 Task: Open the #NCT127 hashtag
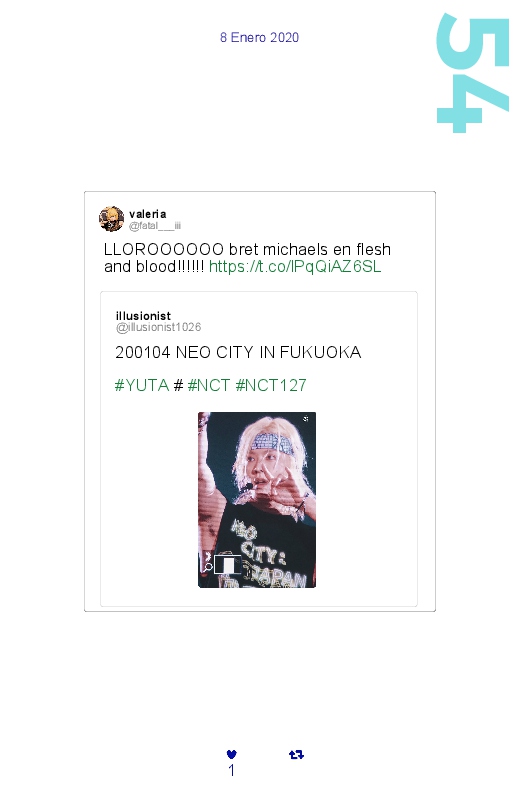pyautogui.click(x=271, y=385)
